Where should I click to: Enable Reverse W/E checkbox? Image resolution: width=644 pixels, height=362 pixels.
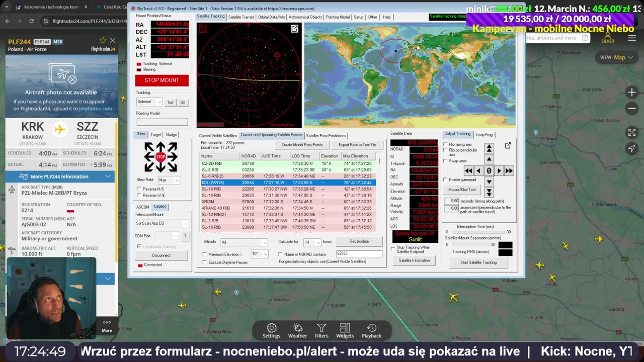139,195
